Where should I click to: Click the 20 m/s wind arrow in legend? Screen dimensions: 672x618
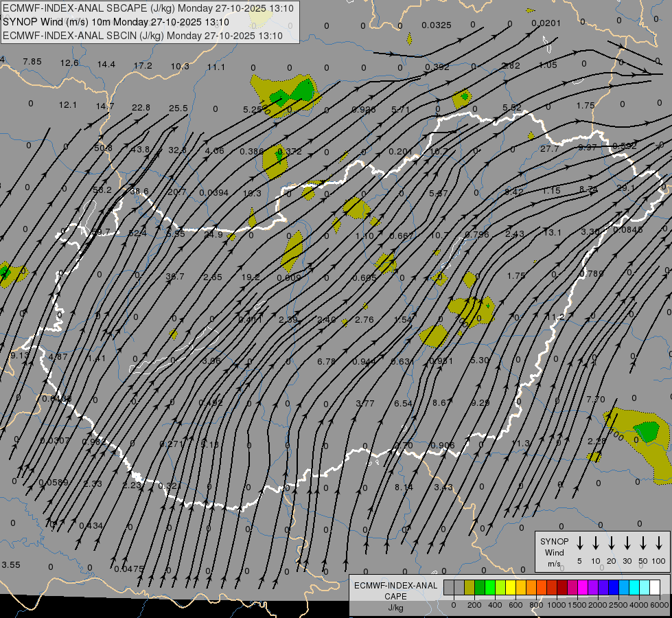point(612,542)
